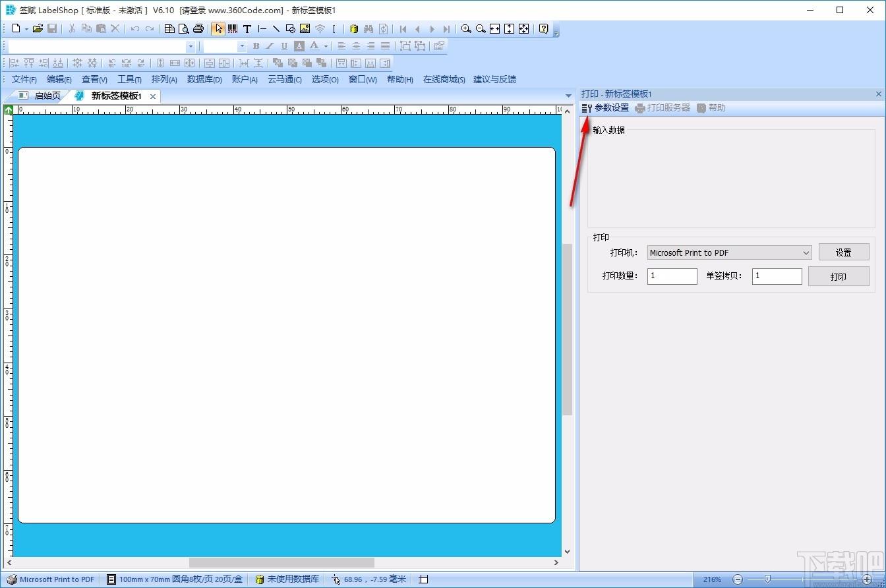Image resolution: width=886 pixels, height=588 pixels.
Task: Click the zoom out magnifier
Action: tap(481, 28)
